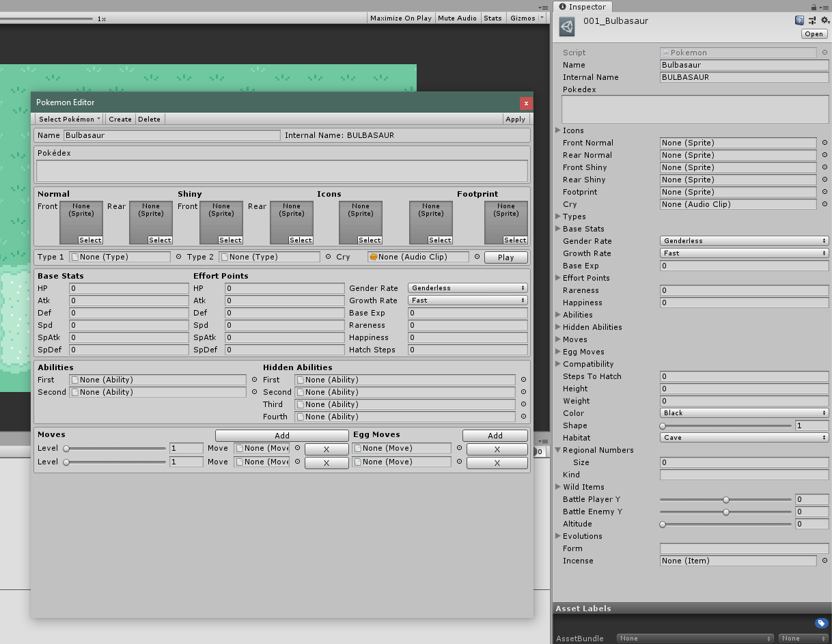832x644 pixels.
Task: Open object picker for Inspector Footprint sprite
Action: [824, 192]
